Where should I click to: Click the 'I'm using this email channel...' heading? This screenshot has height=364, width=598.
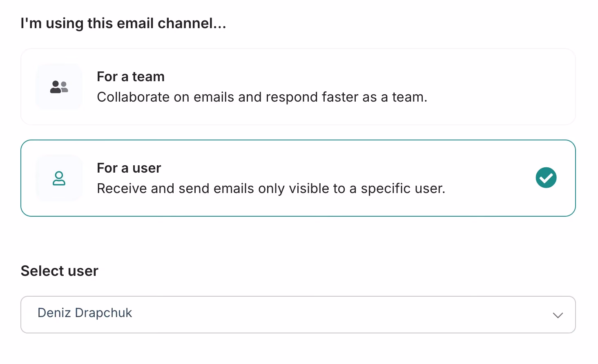123,23
